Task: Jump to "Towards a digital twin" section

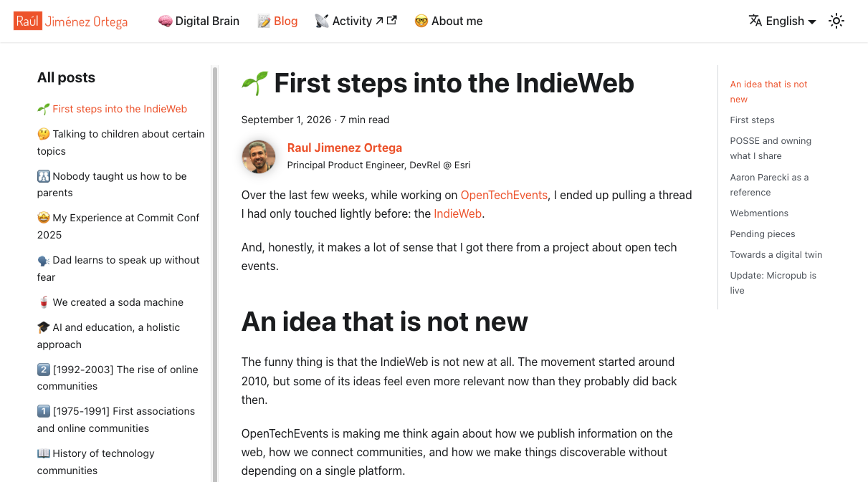Action: [776, 254]
